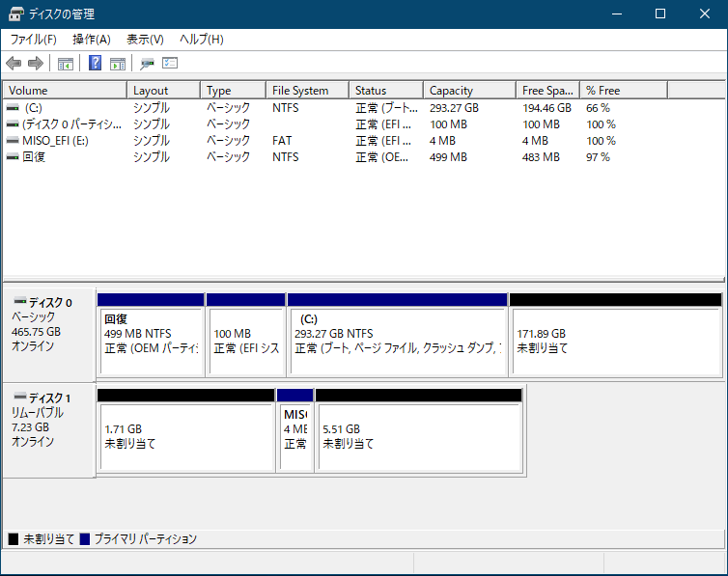Maximize the Disk Management window
Image resolution: width=728 pixels, height=576 pixels.
click(660, 14)
